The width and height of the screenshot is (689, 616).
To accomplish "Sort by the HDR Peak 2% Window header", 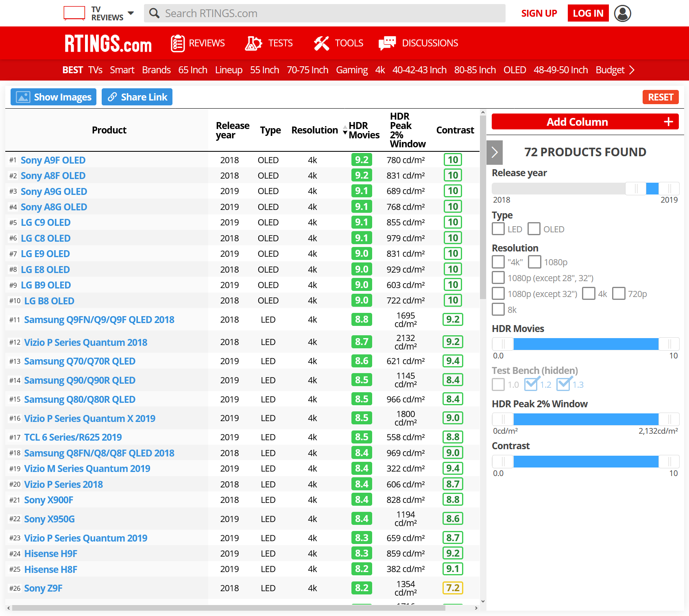I will click(408, 130).
